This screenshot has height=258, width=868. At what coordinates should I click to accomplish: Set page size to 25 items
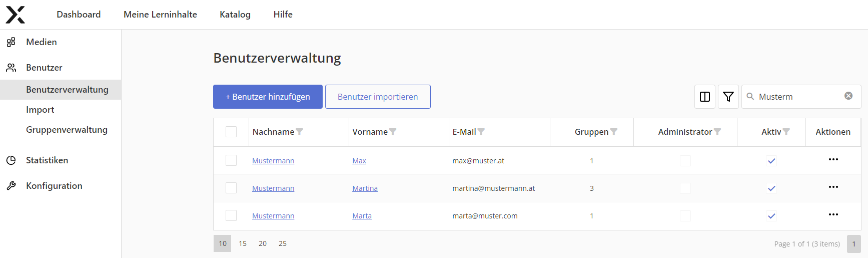click(x=283, y=243)
